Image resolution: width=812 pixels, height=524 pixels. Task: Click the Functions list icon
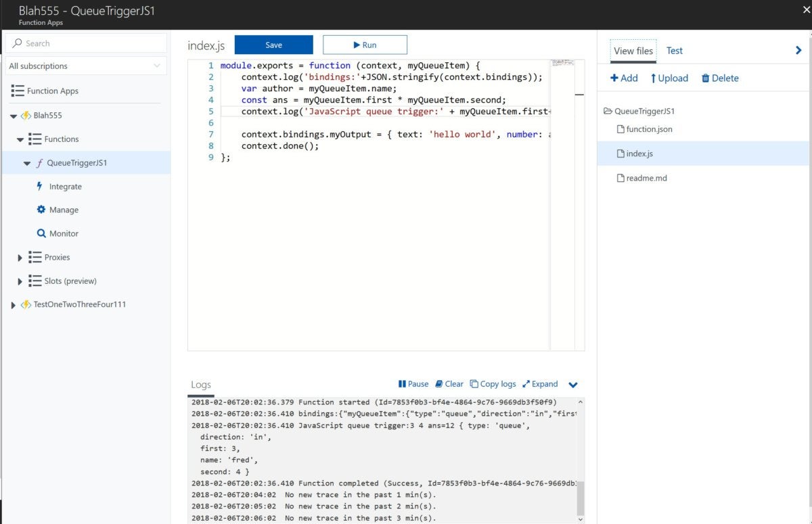pyautogui.click(x=35, y=139)
